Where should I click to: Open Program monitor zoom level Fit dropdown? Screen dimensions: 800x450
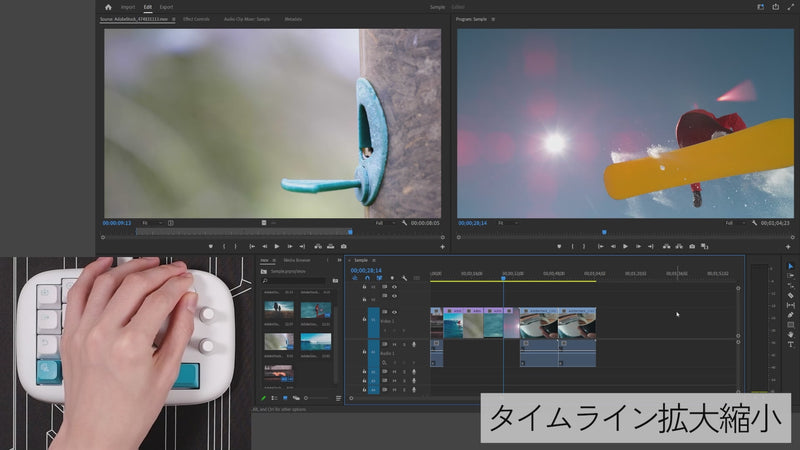pyautogui.click(x=508, y=223)
